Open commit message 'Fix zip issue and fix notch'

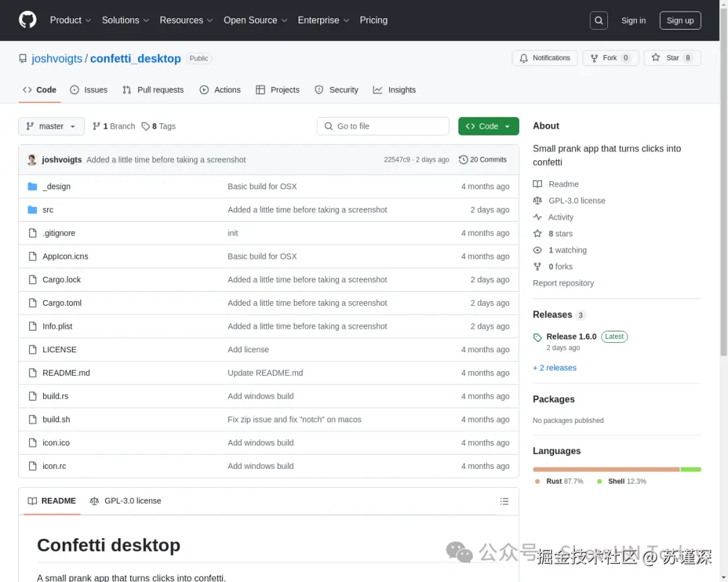[x=295, y=420]
